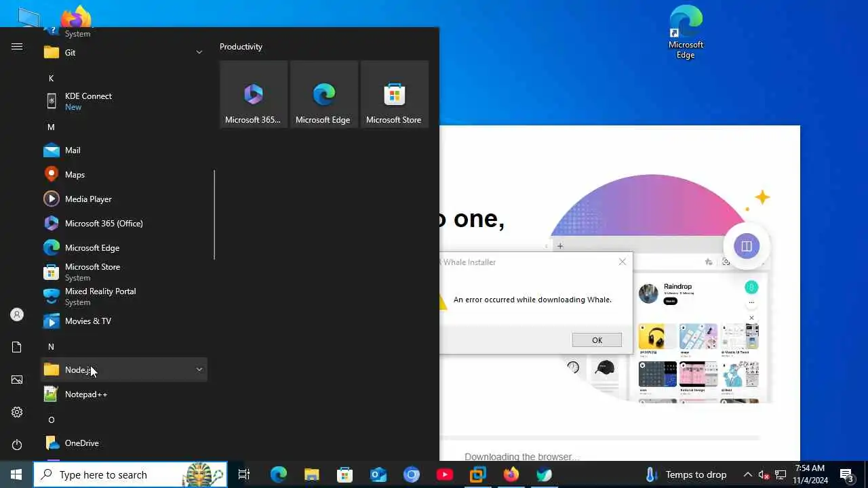Screen dimensions: 868x488
Task: Open the Chromium icon on the taskbar
Action: [x=411, y=474]
